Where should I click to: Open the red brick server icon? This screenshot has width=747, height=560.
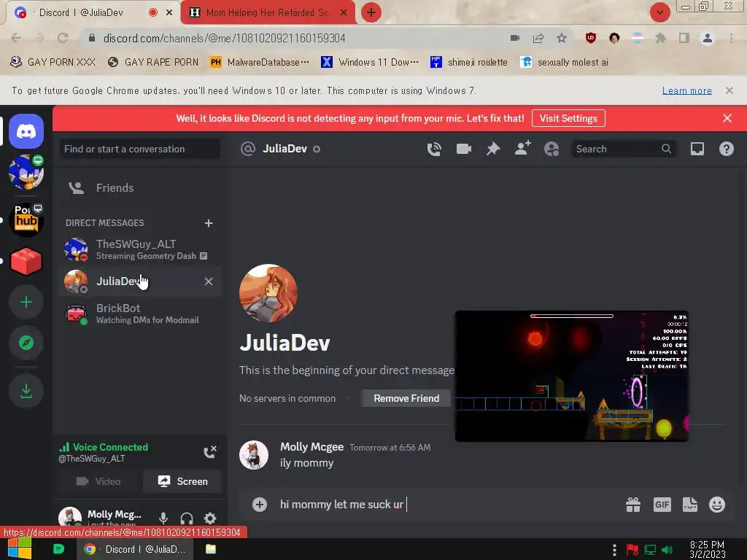pyautogui.click(x=26, y=261)
